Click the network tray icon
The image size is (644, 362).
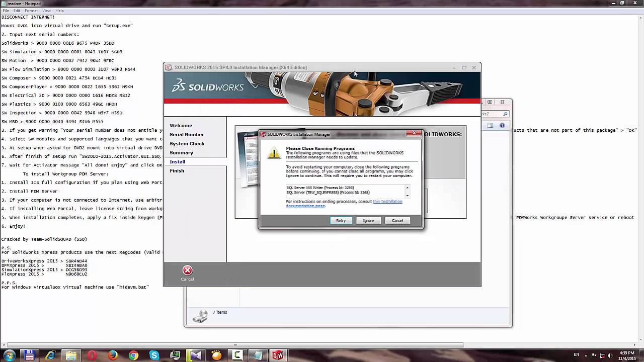click(x=602, y=355)
